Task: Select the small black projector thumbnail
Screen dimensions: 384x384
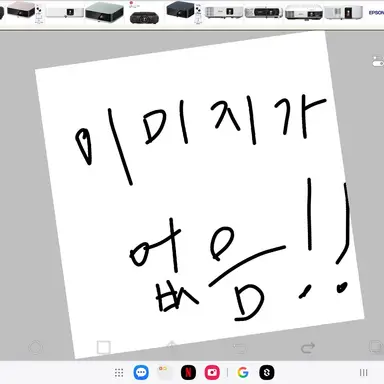Action: click(144, 17)
